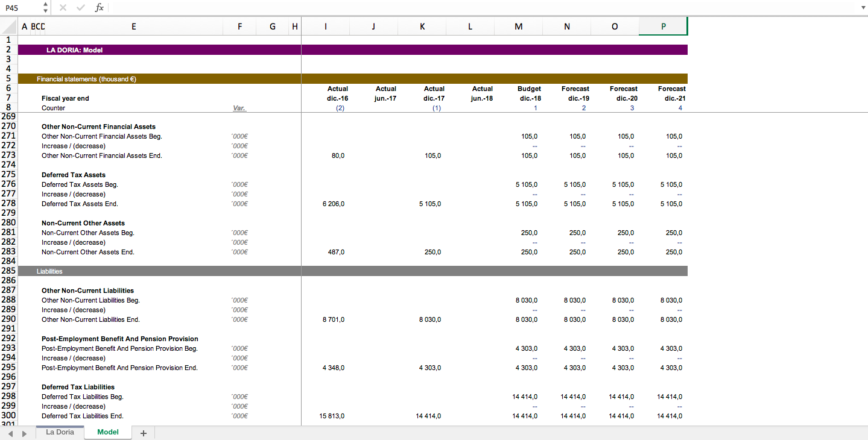Click value 14 414,0 in dic.-17 column
The height and width of the screenshot is (440, 868).
pos(428,416)
